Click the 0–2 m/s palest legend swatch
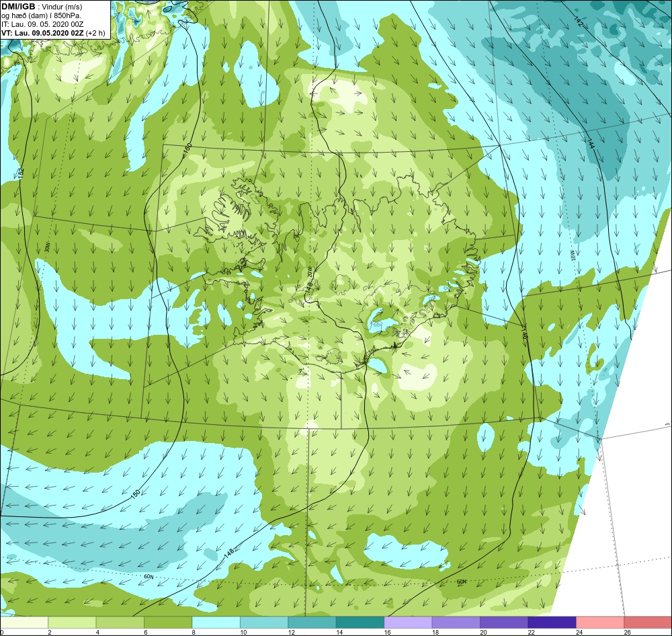 [24, 623]
